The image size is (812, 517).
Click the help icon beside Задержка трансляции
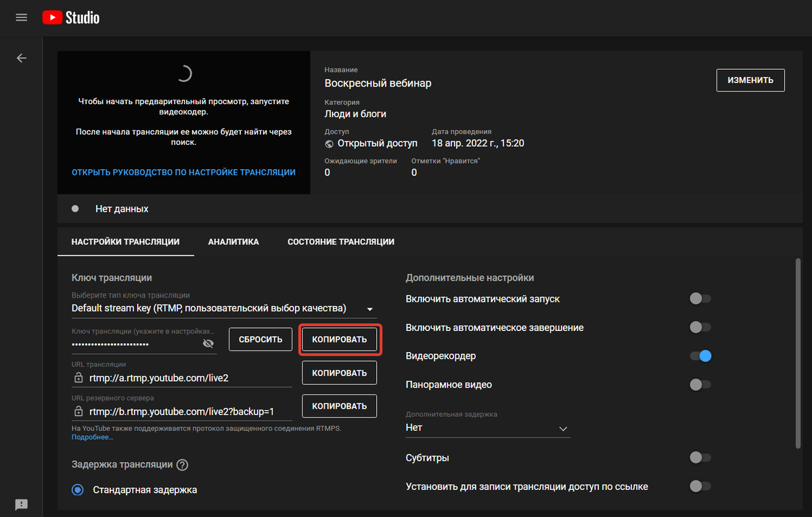pos(182,465)
